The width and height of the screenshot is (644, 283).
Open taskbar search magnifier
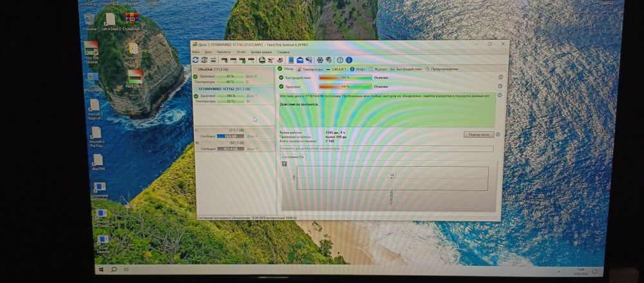click(x=114, y=269)
